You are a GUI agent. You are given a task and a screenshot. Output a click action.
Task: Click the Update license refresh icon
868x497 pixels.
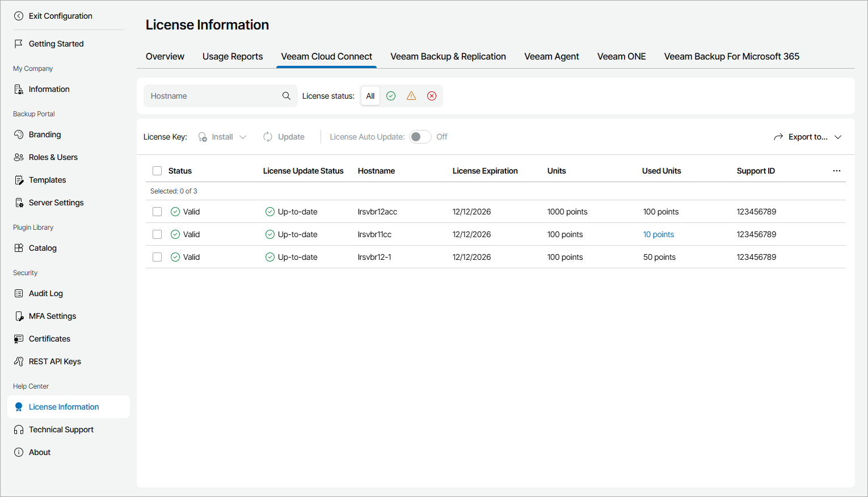268,137
